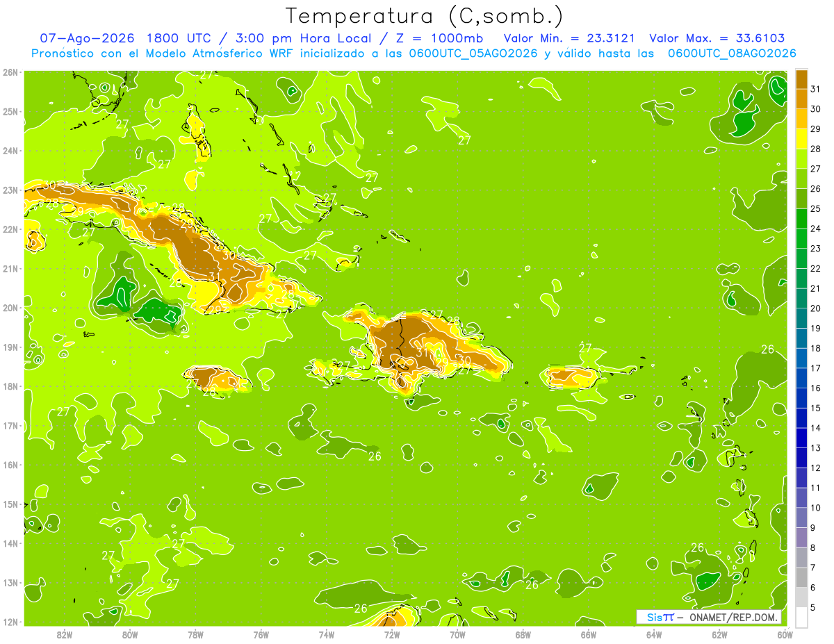
Task: Select the '76W' longitude label
Action: click(x=261, y=635)
